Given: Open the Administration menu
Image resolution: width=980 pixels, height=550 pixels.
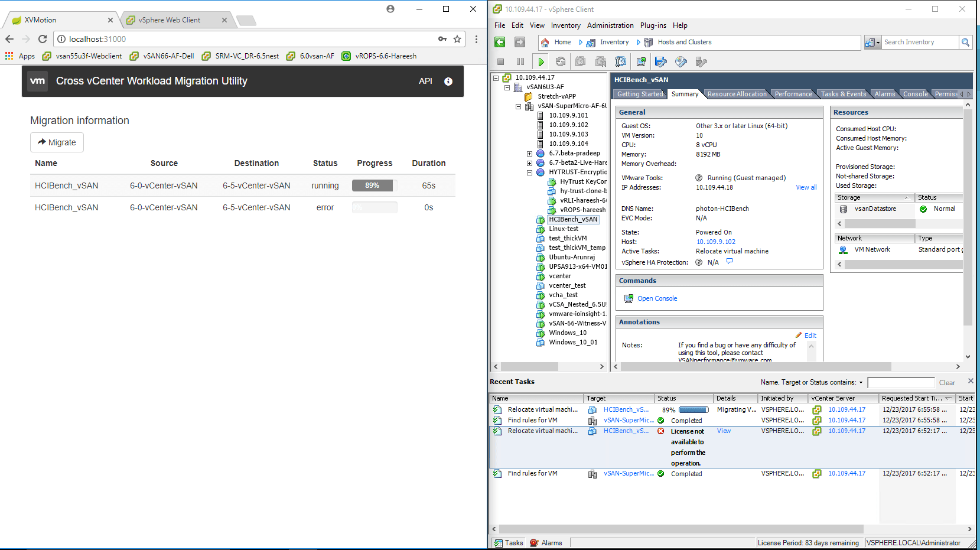Looking at the screenshot, I should point(610,25).
